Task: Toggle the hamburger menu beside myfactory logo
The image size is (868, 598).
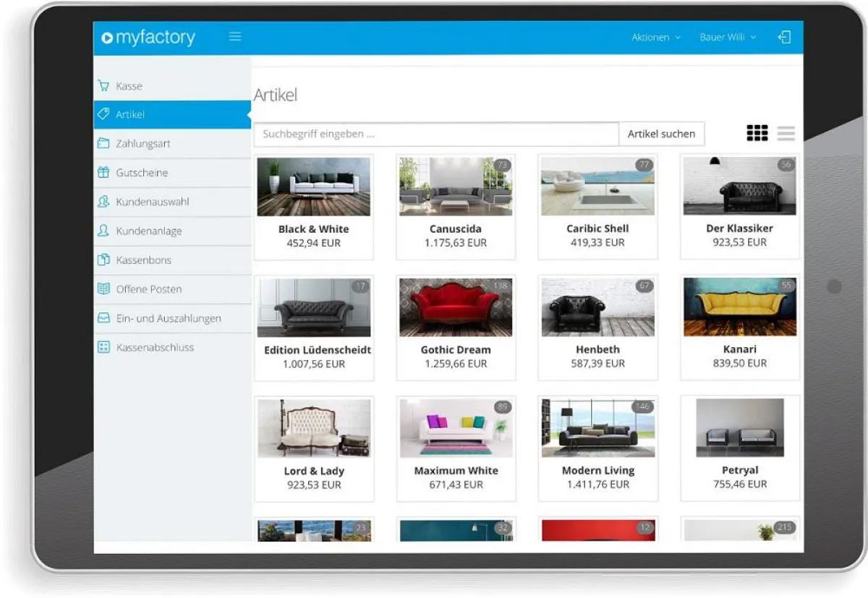Action: [x=234, y=36]
